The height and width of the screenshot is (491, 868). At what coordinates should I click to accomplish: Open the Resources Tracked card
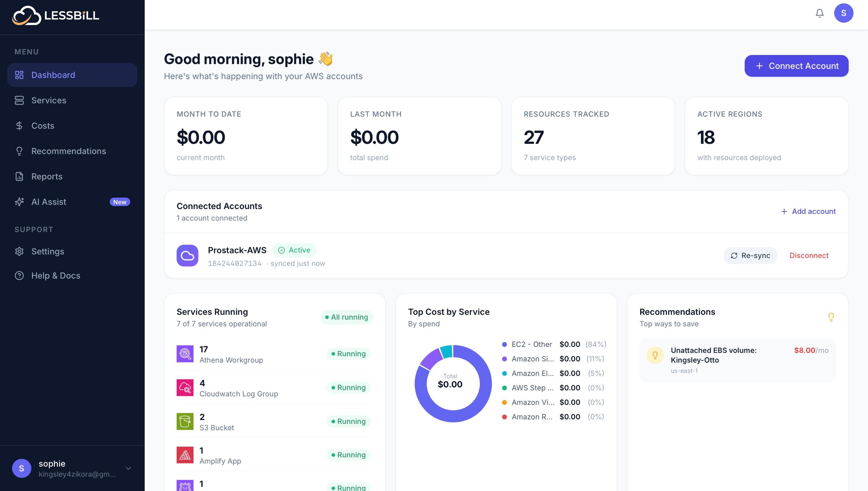(593, 136)
